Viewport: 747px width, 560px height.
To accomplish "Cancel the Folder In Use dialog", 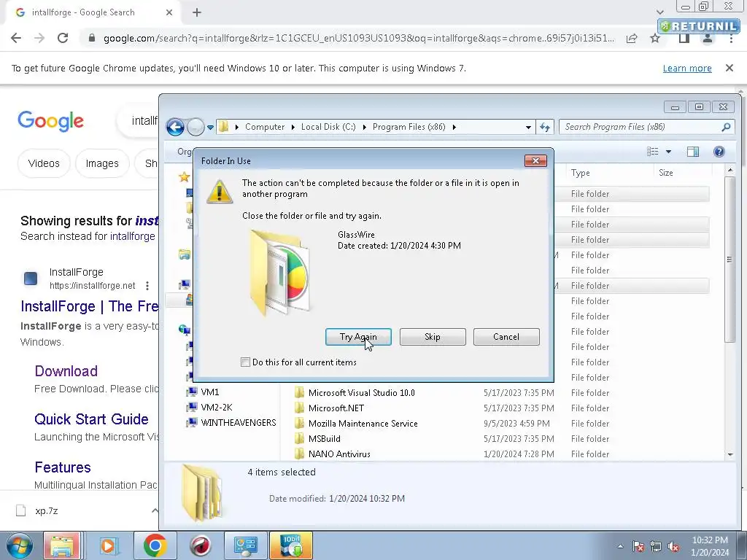I will (x=506, y=337).
